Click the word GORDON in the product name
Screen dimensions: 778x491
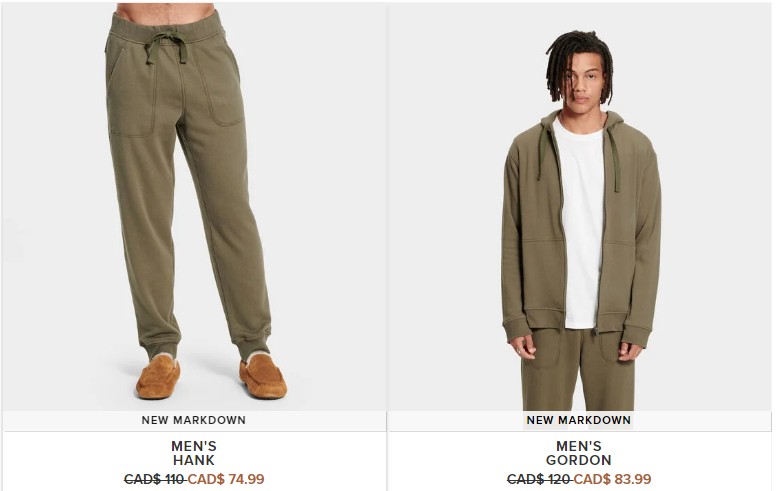click(579, 460)
